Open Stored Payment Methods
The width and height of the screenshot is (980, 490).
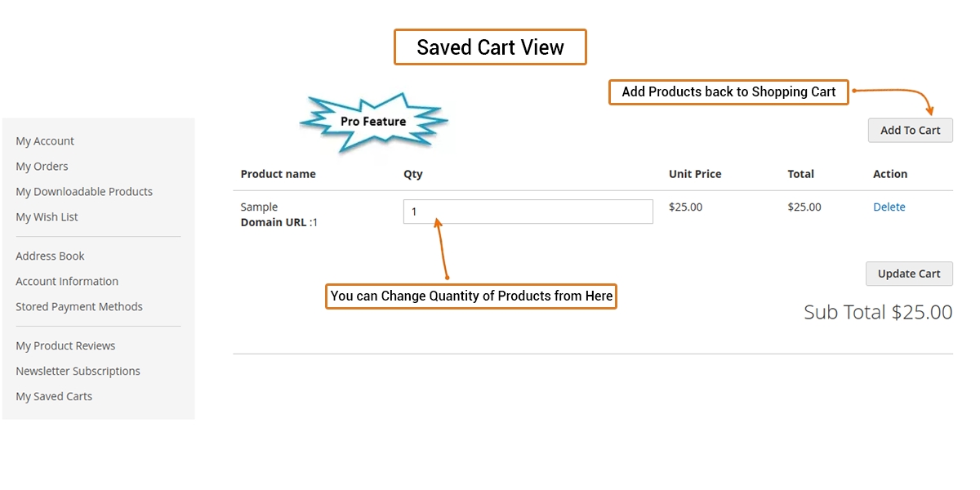click(x=79, y=307)
